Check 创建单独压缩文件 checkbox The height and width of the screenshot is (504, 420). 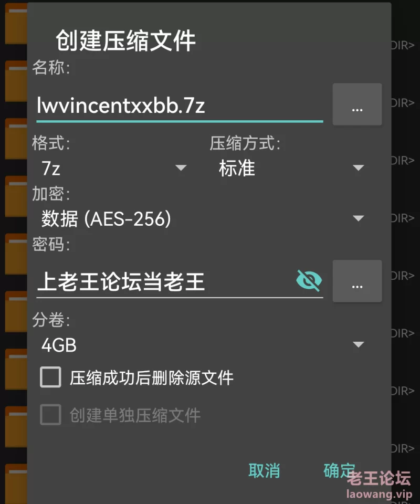pos(50,415)
